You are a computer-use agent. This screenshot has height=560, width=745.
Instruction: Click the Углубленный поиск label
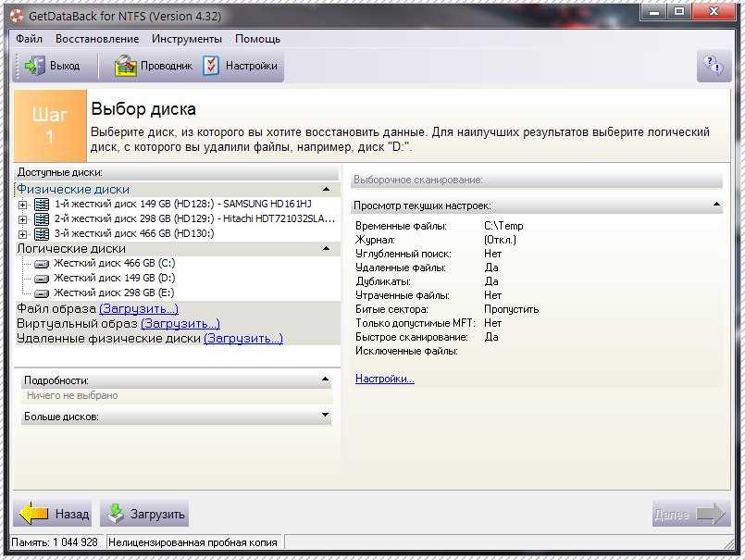[x=403, y=254]
